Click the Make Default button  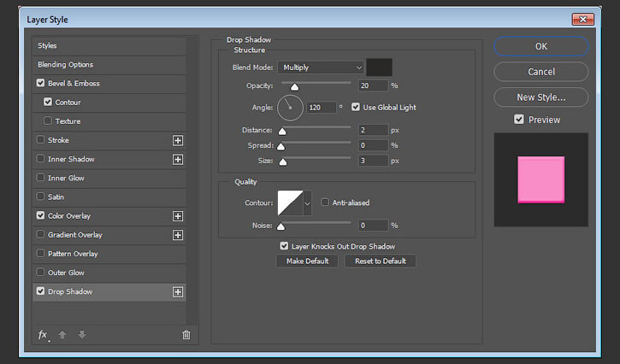pyautogui.click(x=307, y=261)
